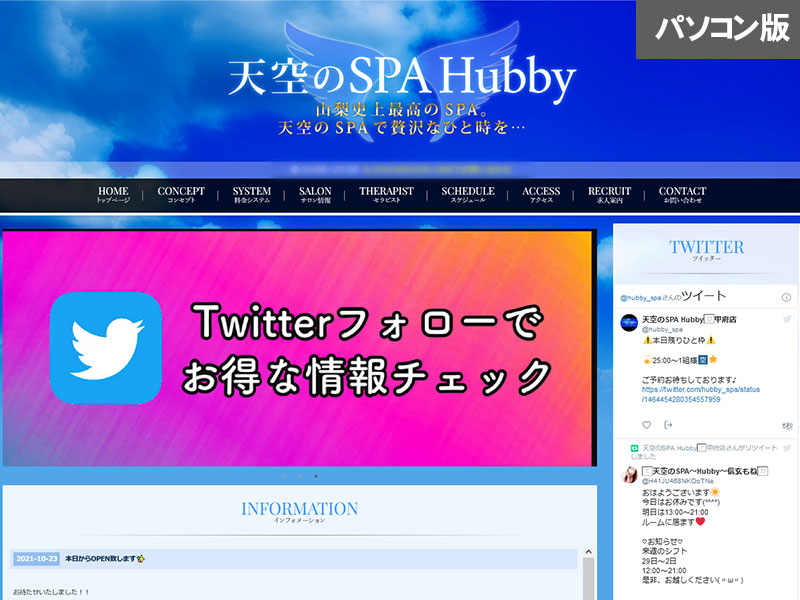Click Twitter bird icon on first tweet

point(786,319)
